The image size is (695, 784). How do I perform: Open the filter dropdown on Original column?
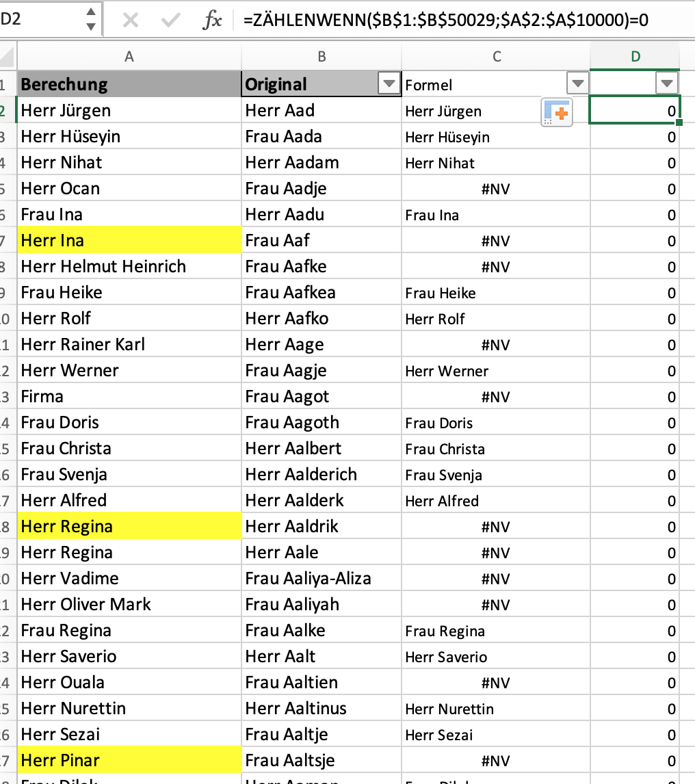[x=389, y=84]
